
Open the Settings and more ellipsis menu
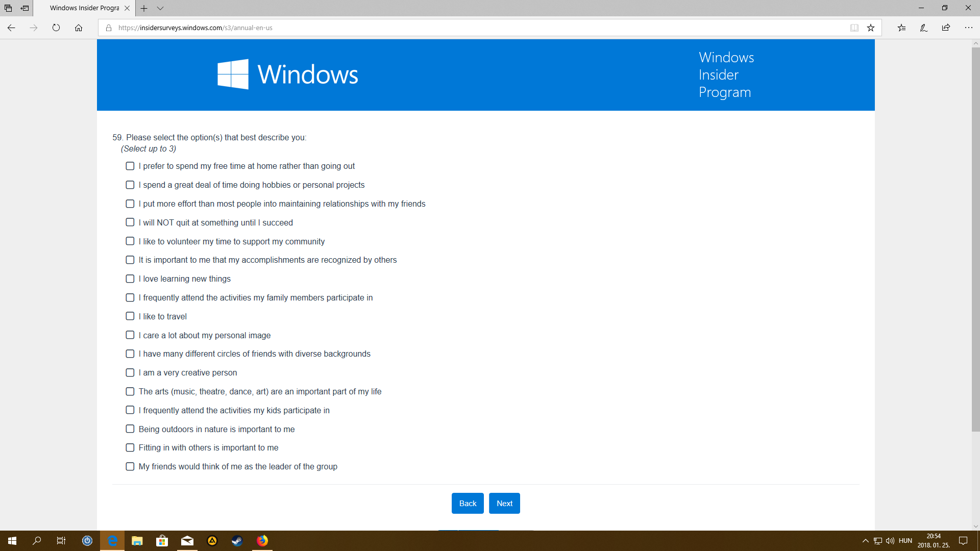click(969, 28)
